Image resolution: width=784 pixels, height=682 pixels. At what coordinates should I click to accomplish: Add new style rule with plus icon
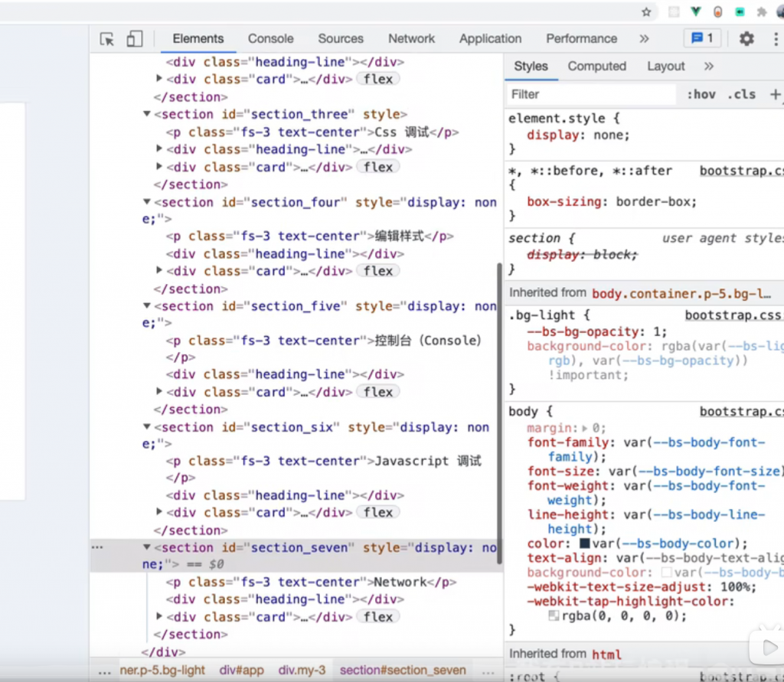(775, 94)
